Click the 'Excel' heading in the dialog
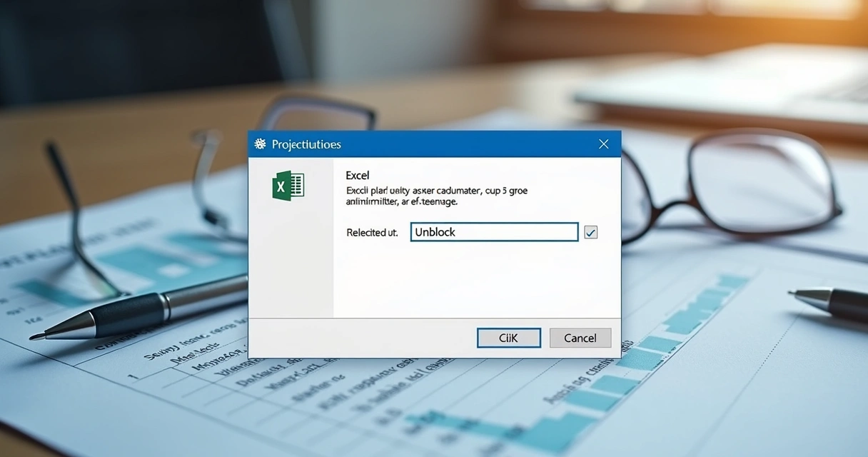The image size is (868, 457). pyautogui.click(x=357, y=175)
